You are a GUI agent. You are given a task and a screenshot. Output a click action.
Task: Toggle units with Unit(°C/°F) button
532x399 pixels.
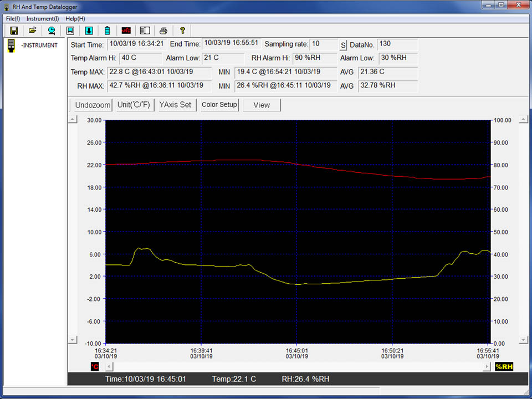(135, 105)
